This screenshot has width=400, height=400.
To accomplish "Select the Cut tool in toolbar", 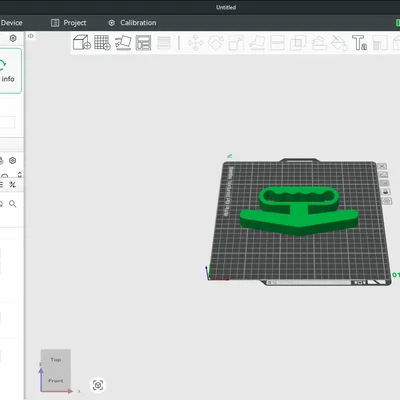I will coord(277,43).
